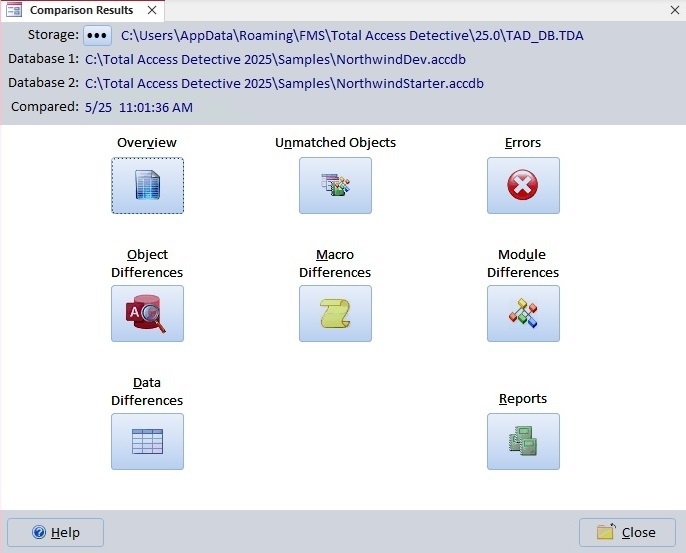Click the form icon in the tab header

[x=14, y=10]
